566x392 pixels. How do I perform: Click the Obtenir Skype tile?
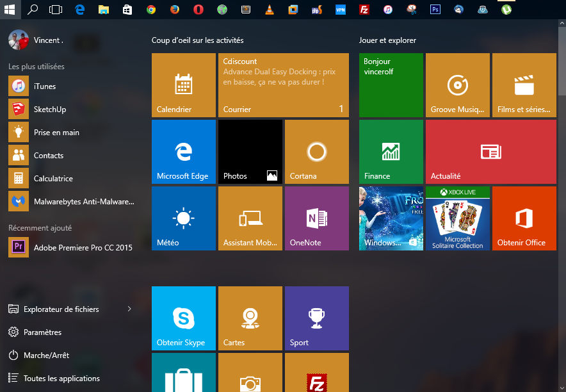tap(183, 318)
